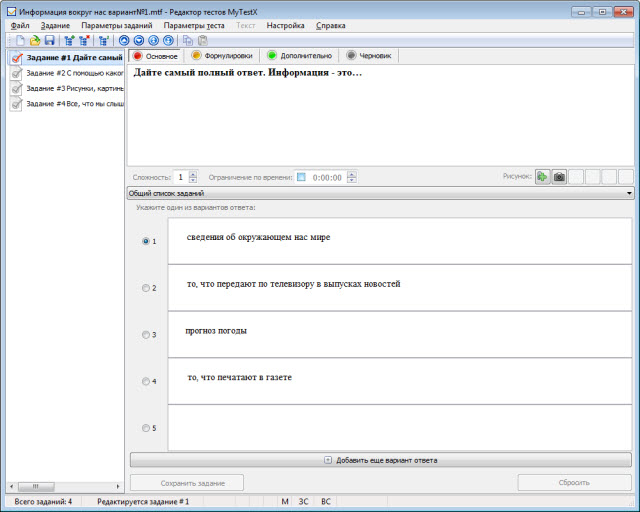The width and height of the screenshot is (640, 512).
Task: Click the empty answer field for option 5
Action: click(x=400, y=427)
